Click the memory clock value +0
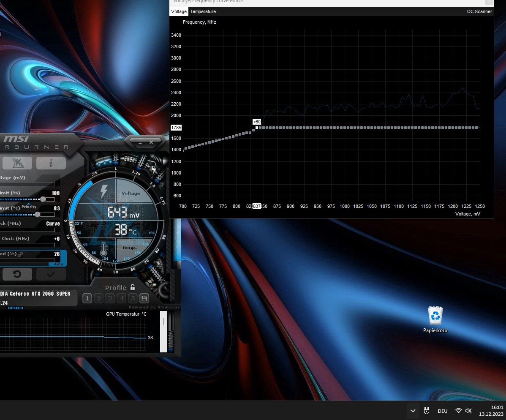506x420 pixels. [x=57, y=239]
